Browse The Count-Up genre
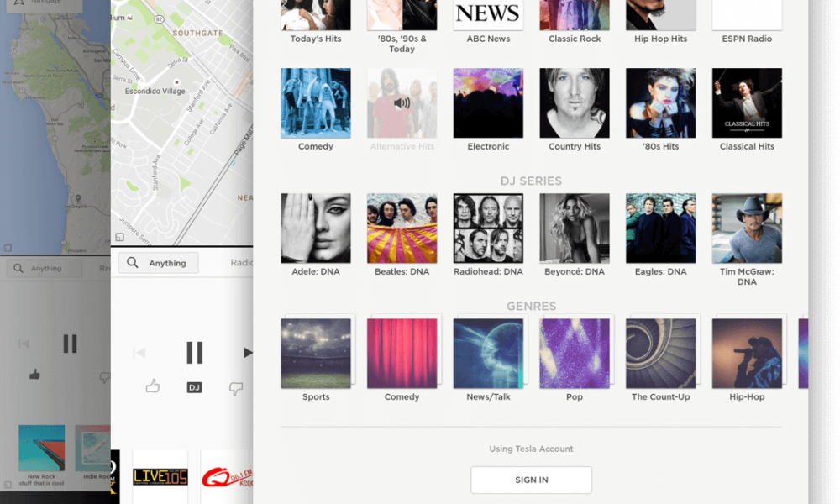This screenshot has height=504, width=840. click(660, 354)
